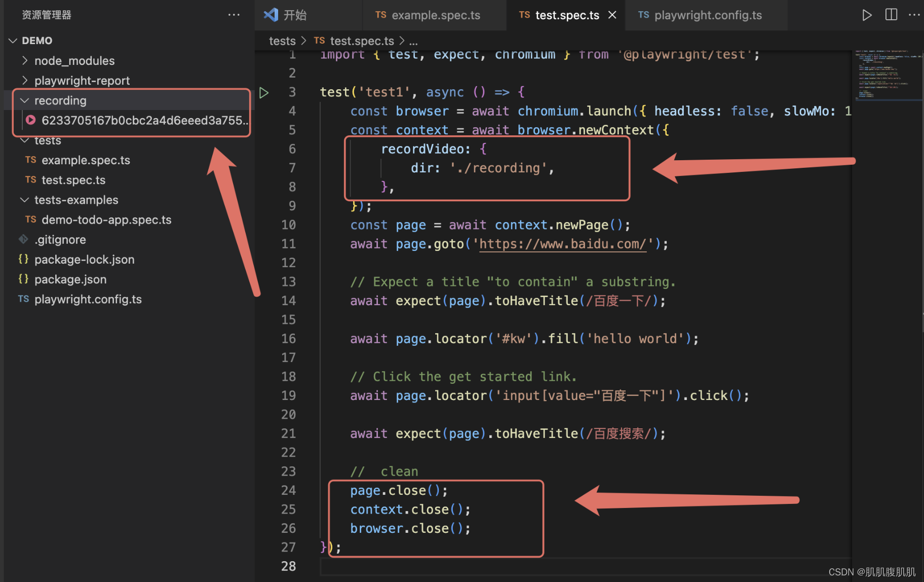
Task: Click 'browser.close()' on line 26
Action: pos(406,528)
